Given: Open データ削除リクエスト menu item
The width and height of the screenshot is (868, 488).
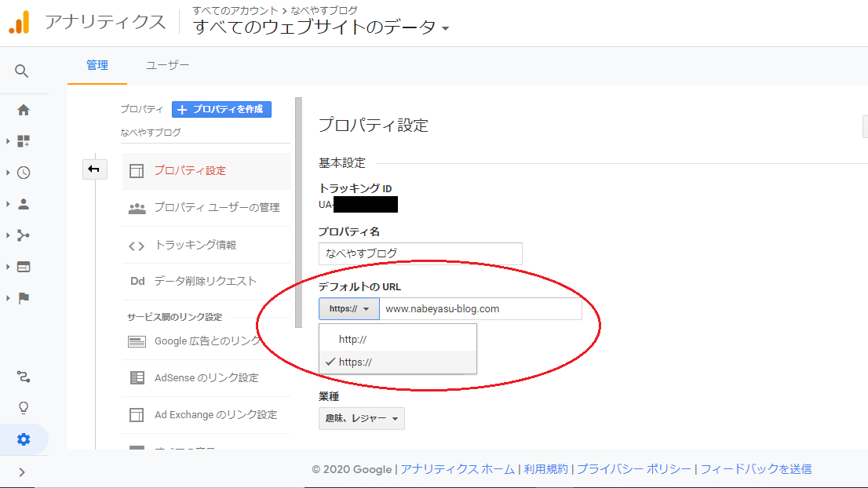Looking at the screenshot, I should click(x=206, y=281).
